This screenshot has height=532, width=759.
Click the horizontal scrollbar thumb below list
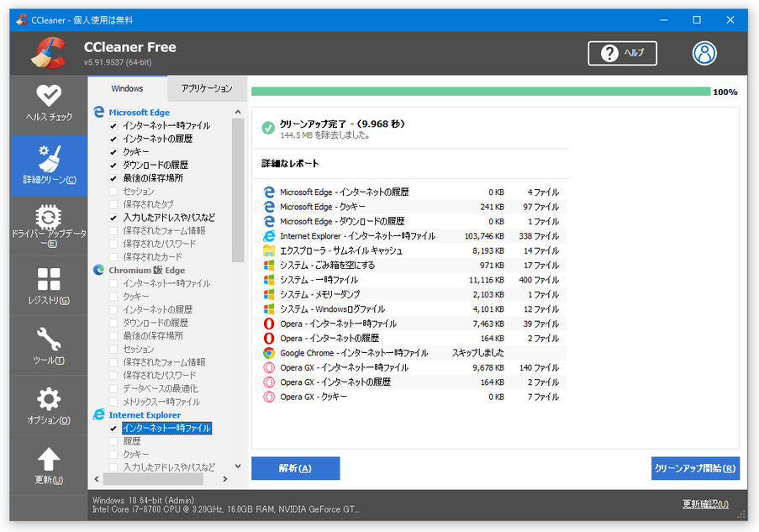pyautogui.click(x=153, y=479)
